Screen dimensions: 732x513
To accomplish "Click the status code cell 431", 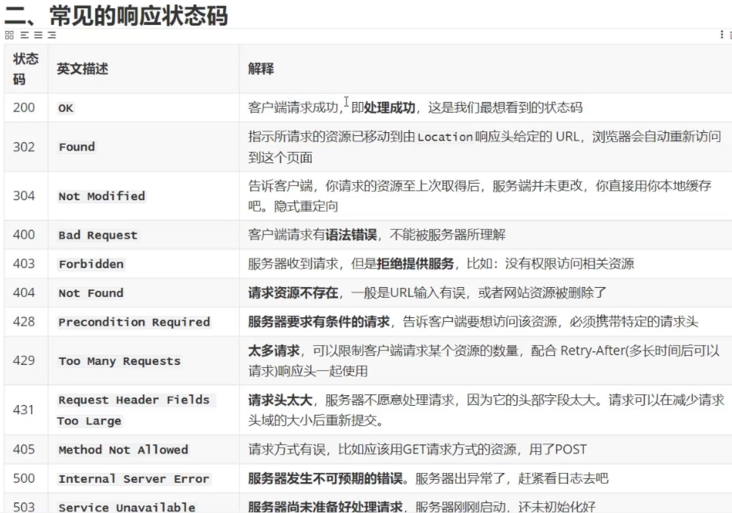I will pos(24,410).
